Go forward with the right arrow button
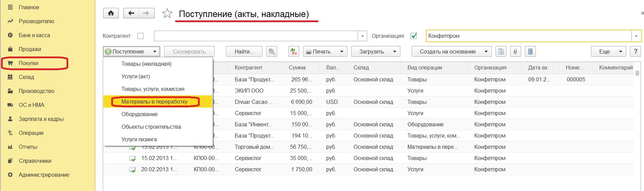The width and height of the screenshot is (644, 191). tap(146, 13)
